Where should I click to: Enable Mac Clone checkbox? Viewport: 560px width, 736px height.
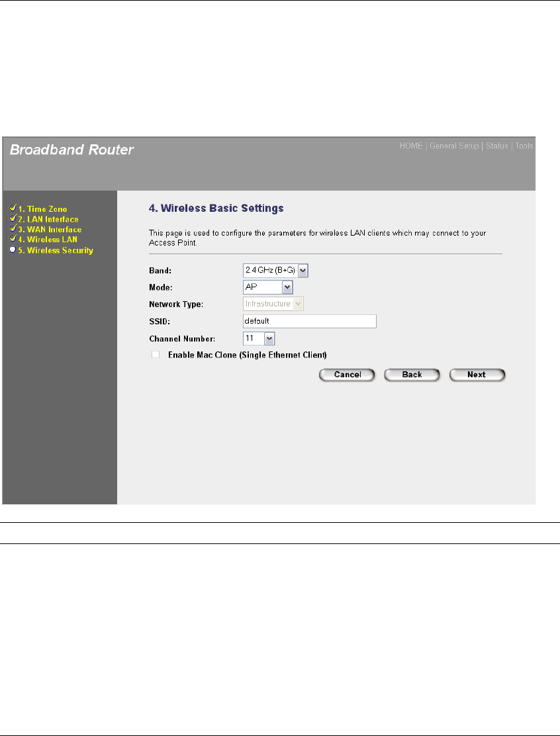pos(156,354)
